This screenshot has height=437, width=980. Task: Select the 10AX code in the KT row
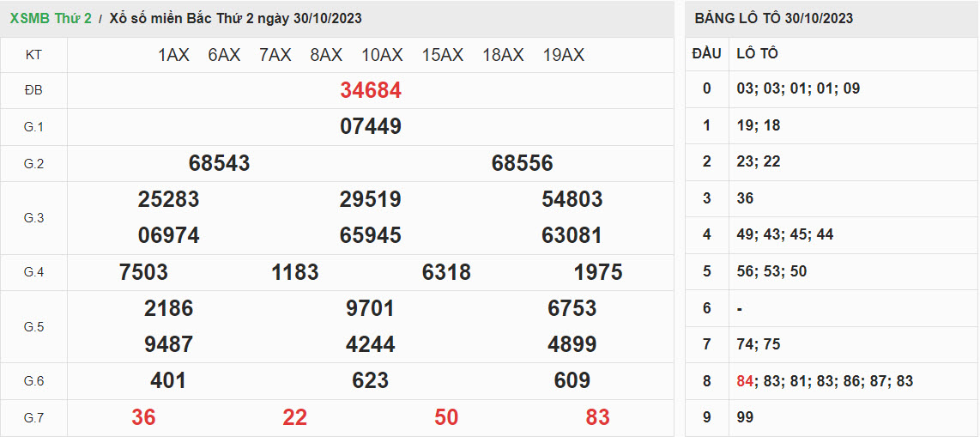click(x=382, y=55)
